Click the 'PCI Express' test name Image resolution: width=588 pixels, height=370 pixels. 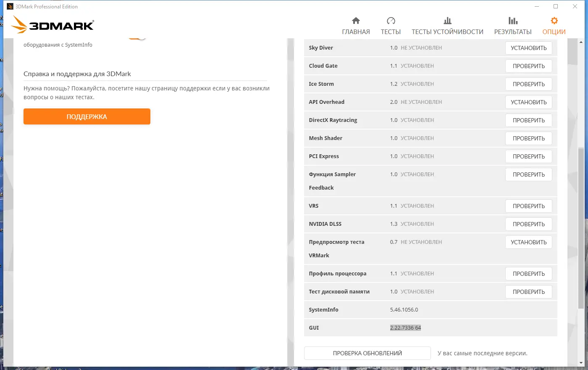[324, 156]
